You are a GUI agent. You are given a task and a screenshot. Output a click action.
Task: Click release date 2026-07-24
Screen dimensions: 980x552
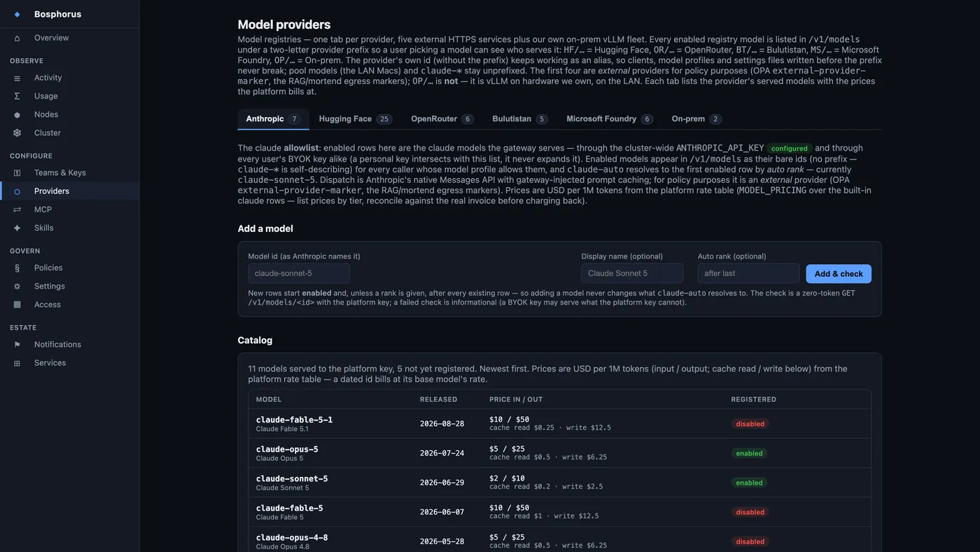click(442, 453)
